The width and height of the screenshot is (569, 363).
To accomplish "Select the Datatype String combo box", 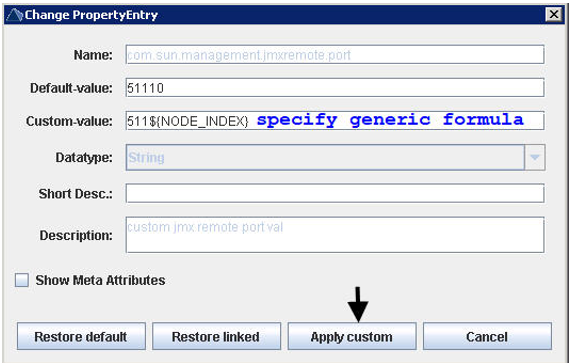I will click(335, 158).
